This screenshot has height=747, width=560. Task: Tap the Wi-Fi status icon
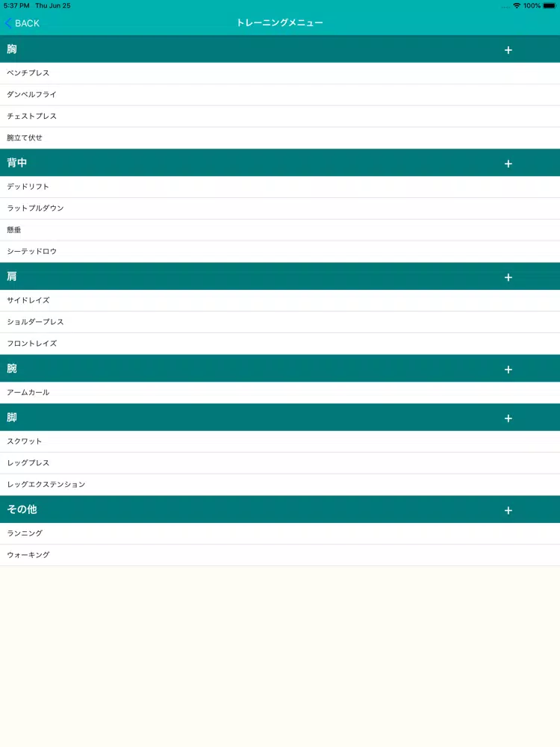coord(517,6)
